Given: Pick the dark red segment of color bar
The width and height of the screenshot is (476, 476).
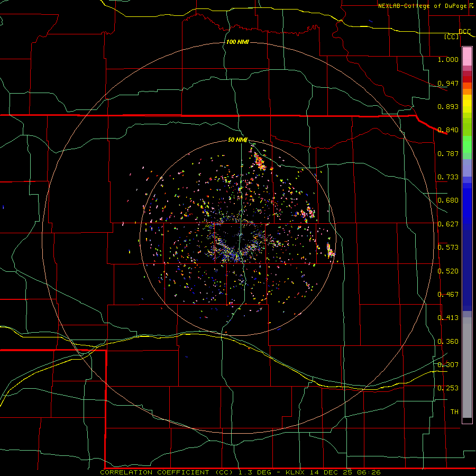Looking at the screenshot, I should (x=467, y=79).
